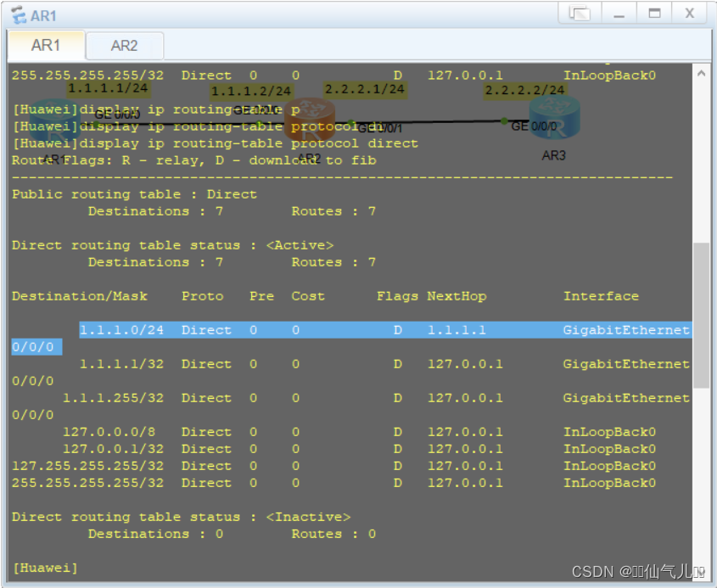
Task: Click the Pre column header
Action: 262,296
